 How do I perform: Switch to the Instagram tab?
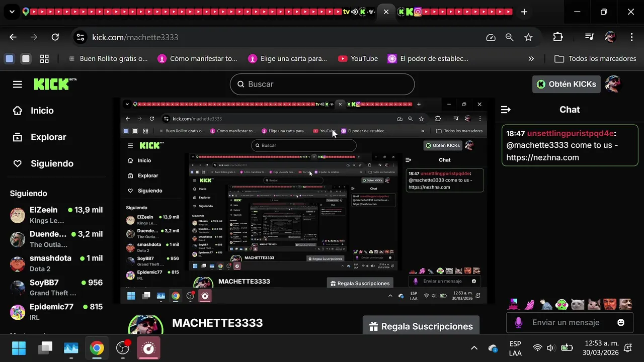418,12
